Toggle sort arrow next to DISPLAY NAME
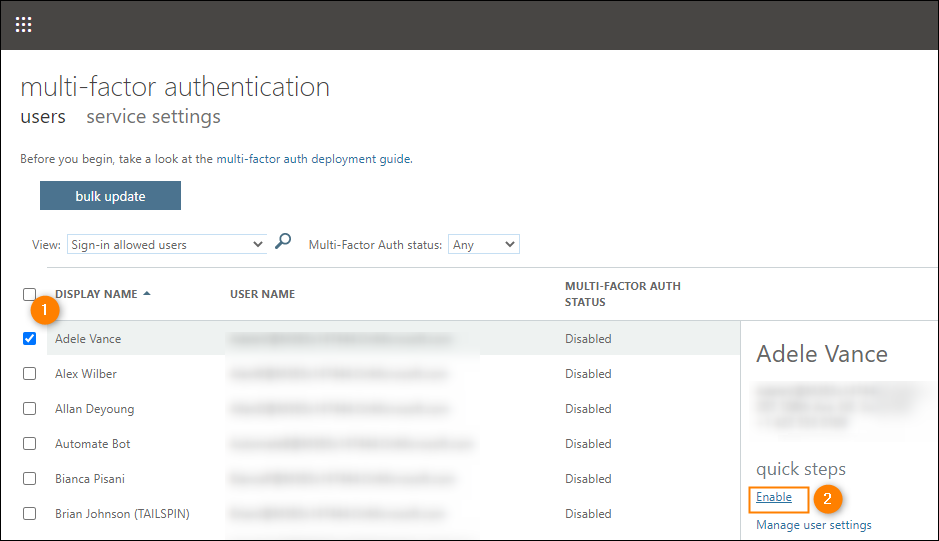939x541 pixels. pos(147,294)
